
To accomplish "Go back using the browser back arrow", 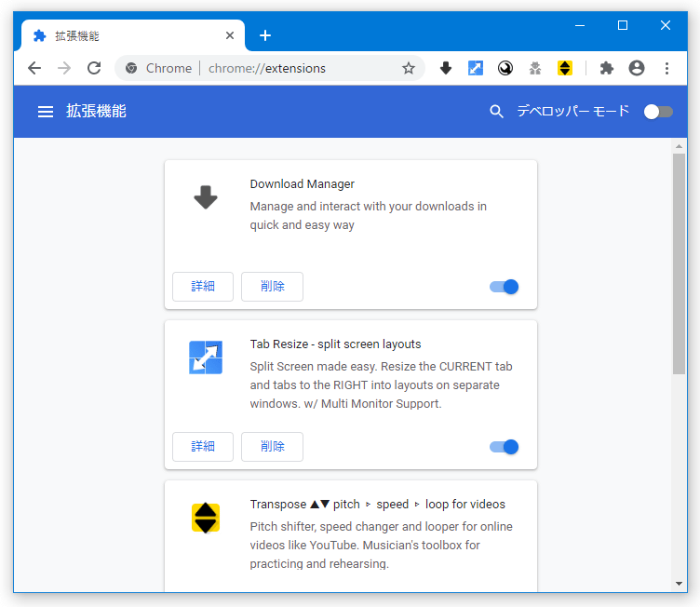I will [34, 68].
